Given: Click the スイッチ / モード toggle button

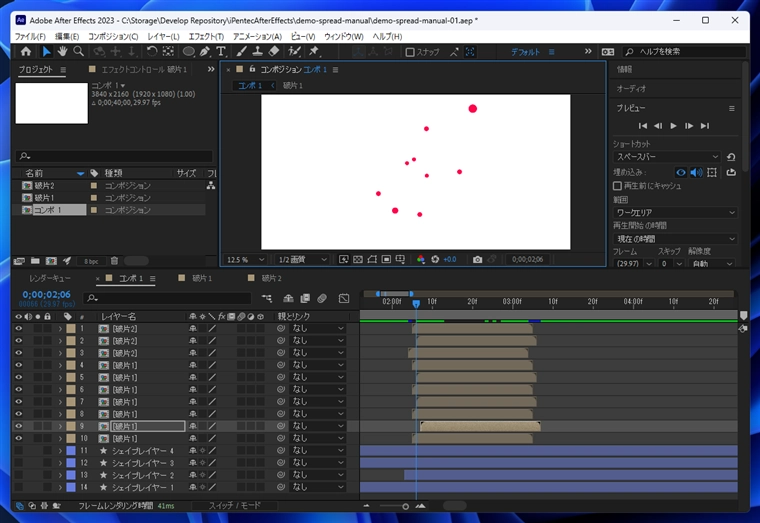Looking at the screenshot, I should [235, 506].
